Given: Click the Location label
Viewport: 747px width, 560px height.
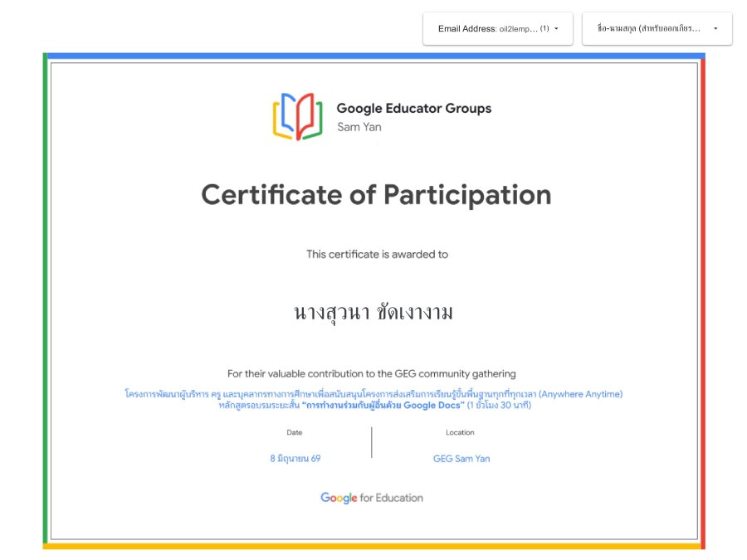Looking at the screenshot, I should [x=460, y=432].
